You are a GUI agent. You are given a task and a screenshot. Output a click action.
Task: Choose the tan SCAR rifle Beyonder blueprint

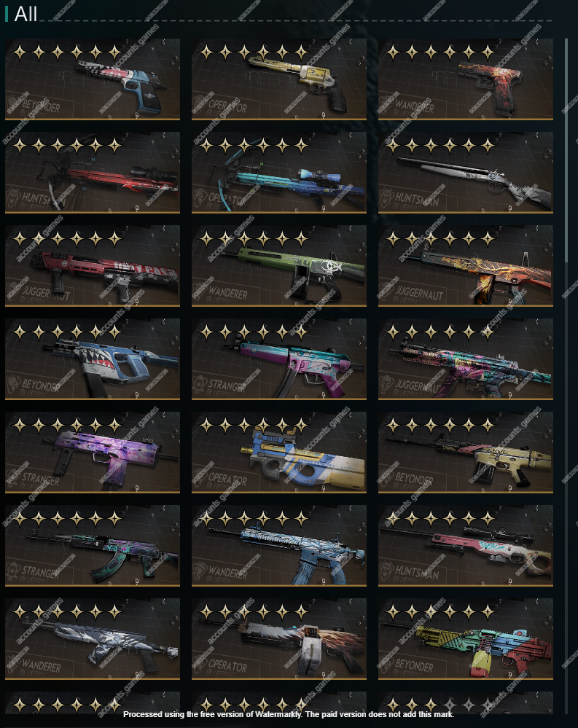coord(466,453)
